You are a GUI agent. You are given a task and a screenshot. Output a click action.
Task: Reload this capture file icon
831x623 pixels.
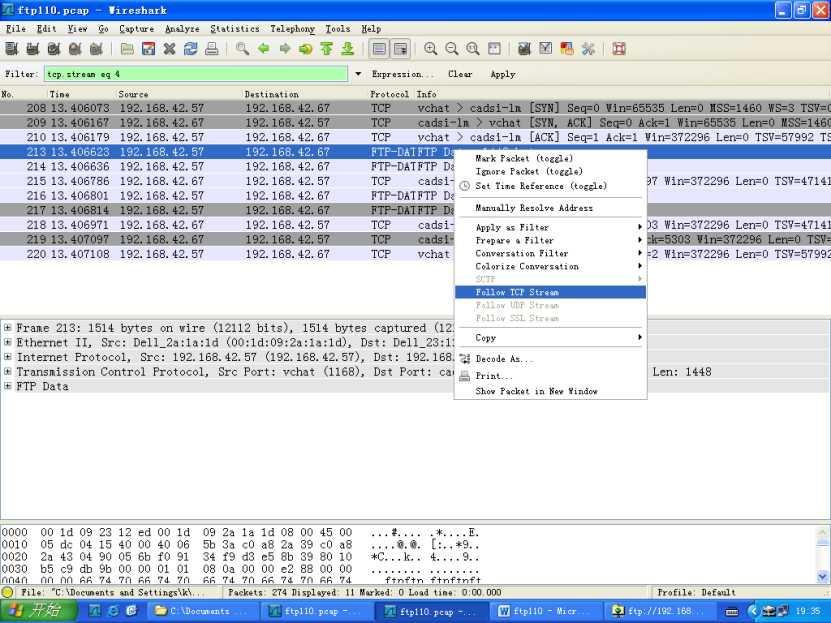point(191,49)
